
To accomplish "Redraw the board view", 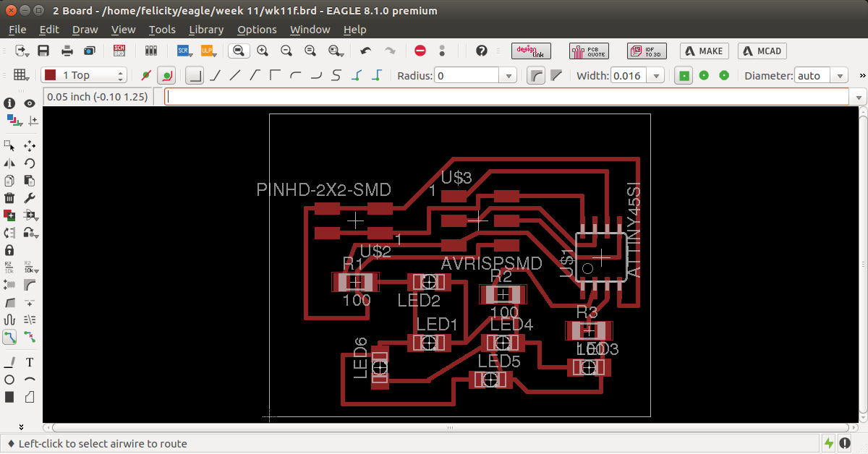I will [310, 51].
